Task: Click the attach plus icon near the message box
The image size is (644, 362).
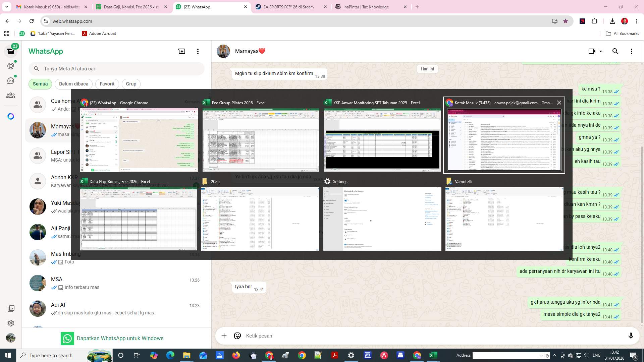Action: [224, 336]
